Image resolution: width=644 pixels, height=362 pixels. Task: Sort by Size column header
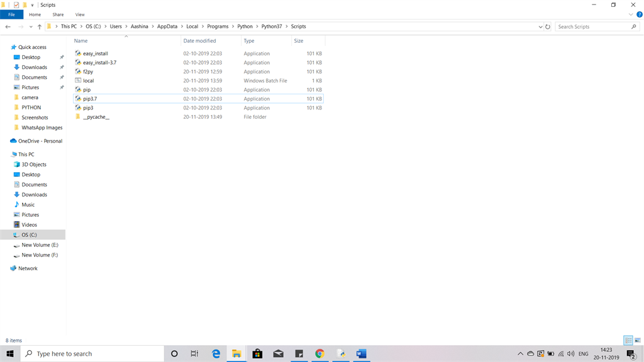coord(299,41)
